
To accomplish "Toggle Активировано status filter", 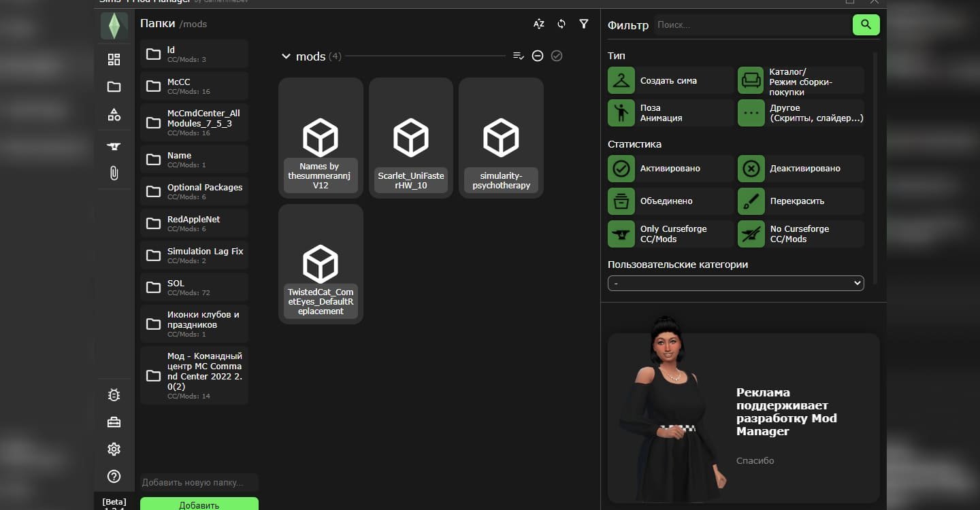I will 670,168.
